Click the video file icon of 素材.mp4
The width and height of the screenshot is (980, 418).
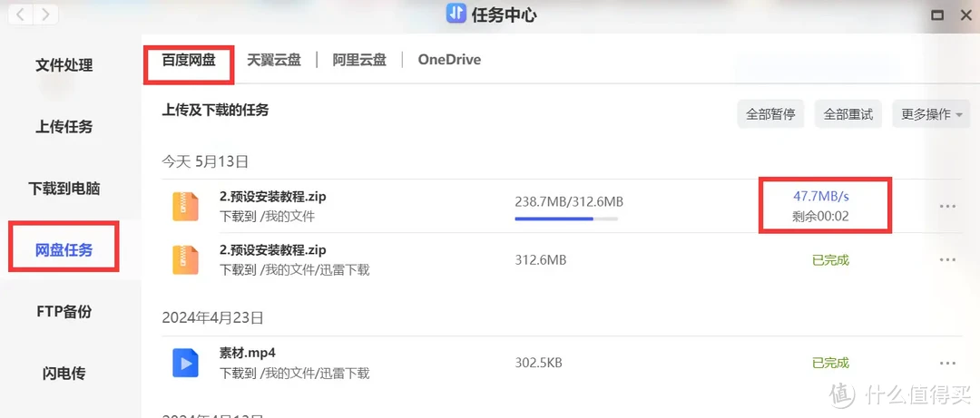tap(185, 363)
